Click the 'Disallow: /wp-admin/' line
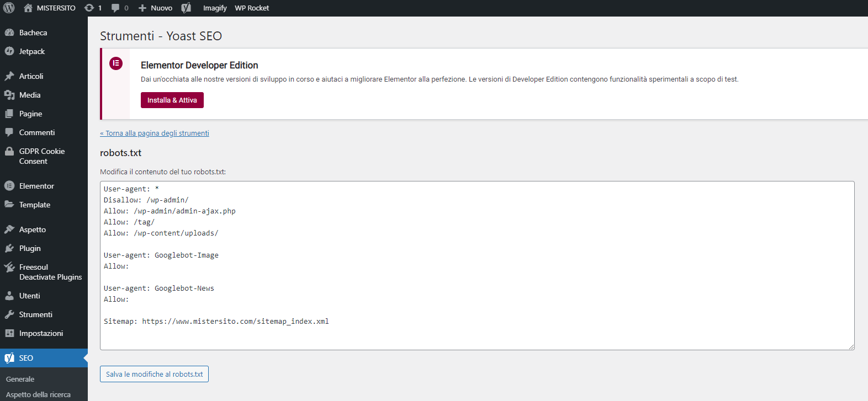The width and height of the screenshot is (868, 401). point(146,200)
